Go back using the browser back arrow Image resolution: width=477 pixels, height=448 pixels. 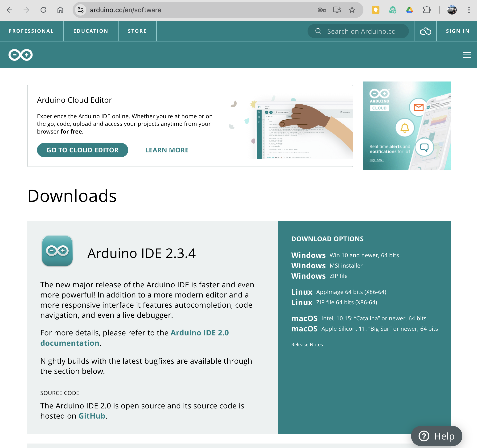pyautogui.click(x=10, y=10)
